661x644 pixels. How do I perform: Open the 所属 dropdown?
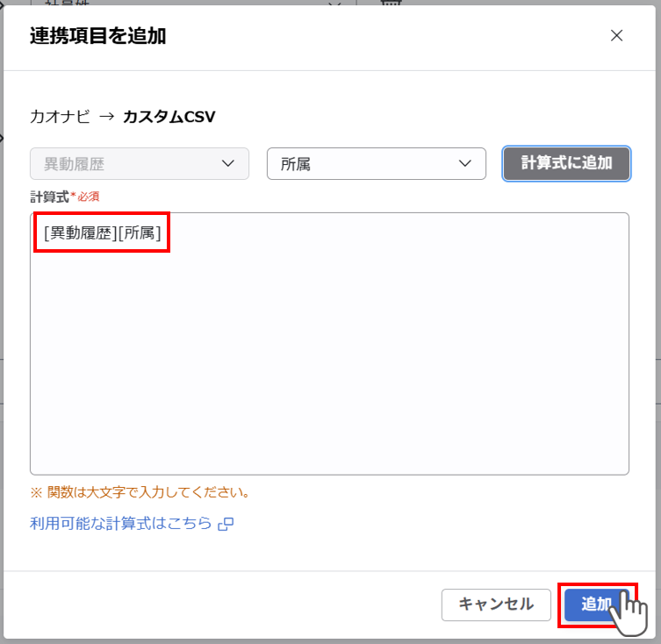click(x=376, y=163)
